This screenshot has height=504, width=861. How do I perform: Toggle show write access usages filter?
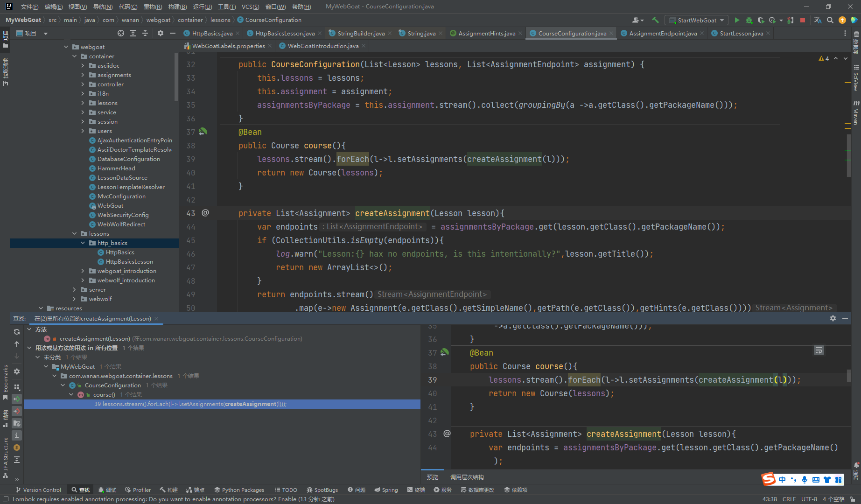point(17,411)
